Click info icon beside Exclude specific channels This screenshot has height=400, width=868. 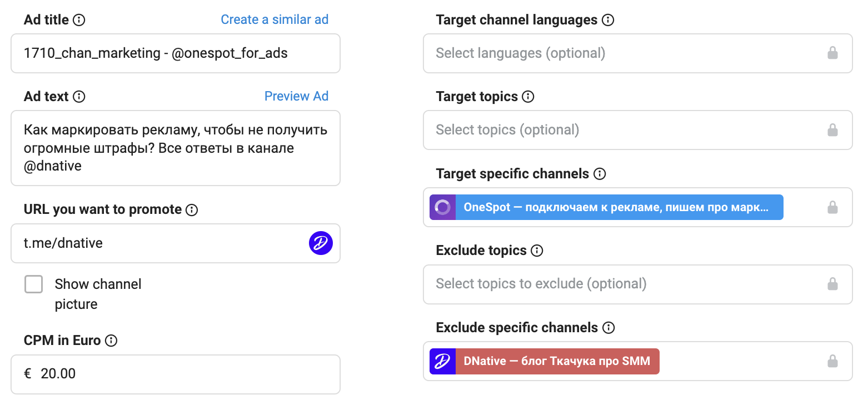click(608, 328)
